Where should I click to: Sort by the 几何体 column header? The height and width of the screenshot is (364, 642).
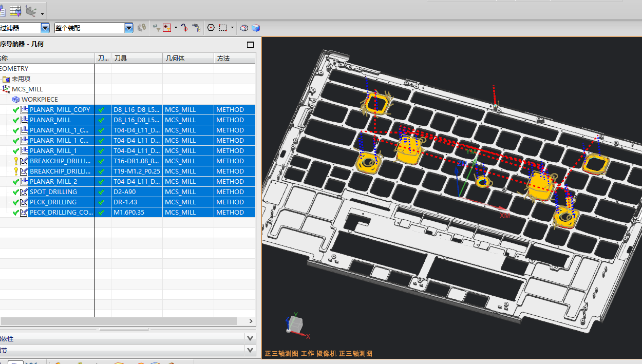click(x=188, y=59)
